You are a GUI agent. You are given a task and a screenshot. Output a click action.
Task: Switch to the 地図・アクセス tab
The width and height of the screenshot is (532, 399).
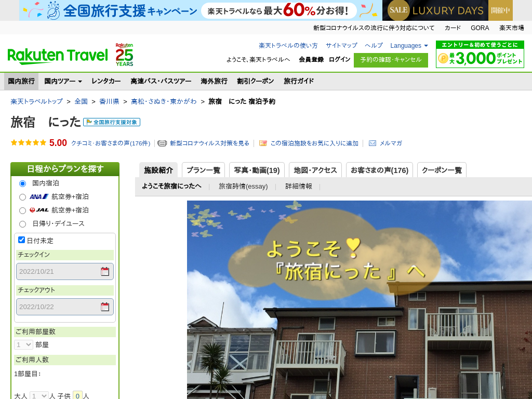315,170
